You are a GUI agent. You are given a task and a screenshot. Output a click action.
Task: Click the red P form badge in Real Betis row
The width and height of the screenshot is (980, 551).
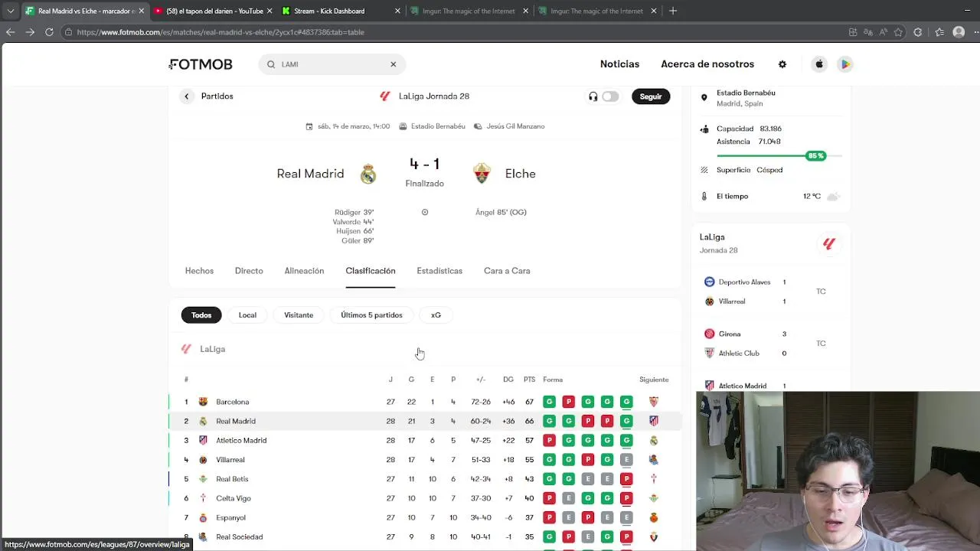click(x=626, y=479)
